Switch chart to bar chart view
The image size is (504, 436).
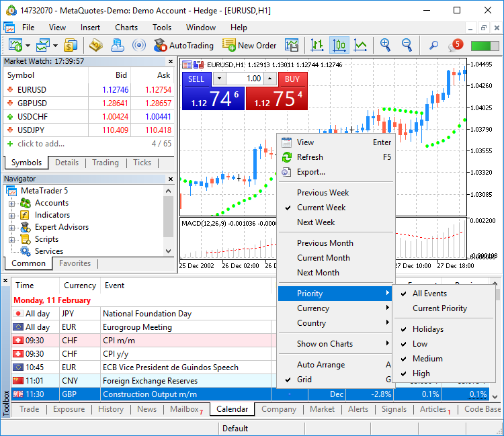[x=317, y=45]
